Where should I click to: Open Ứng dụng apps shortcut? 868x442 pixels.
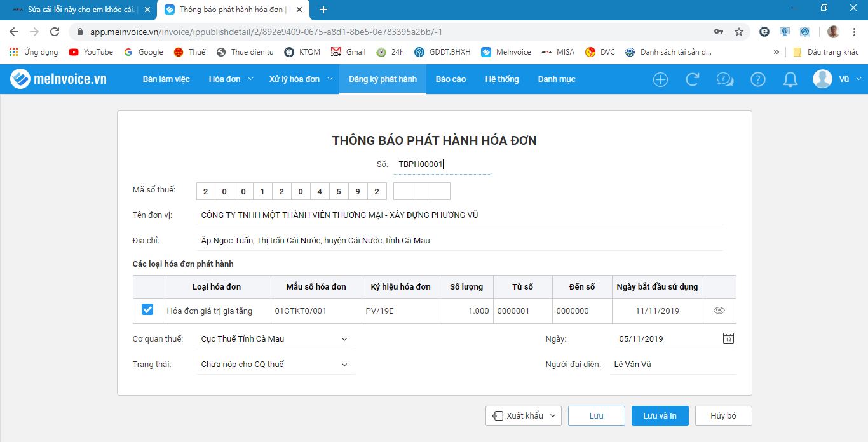click(34, 52)
